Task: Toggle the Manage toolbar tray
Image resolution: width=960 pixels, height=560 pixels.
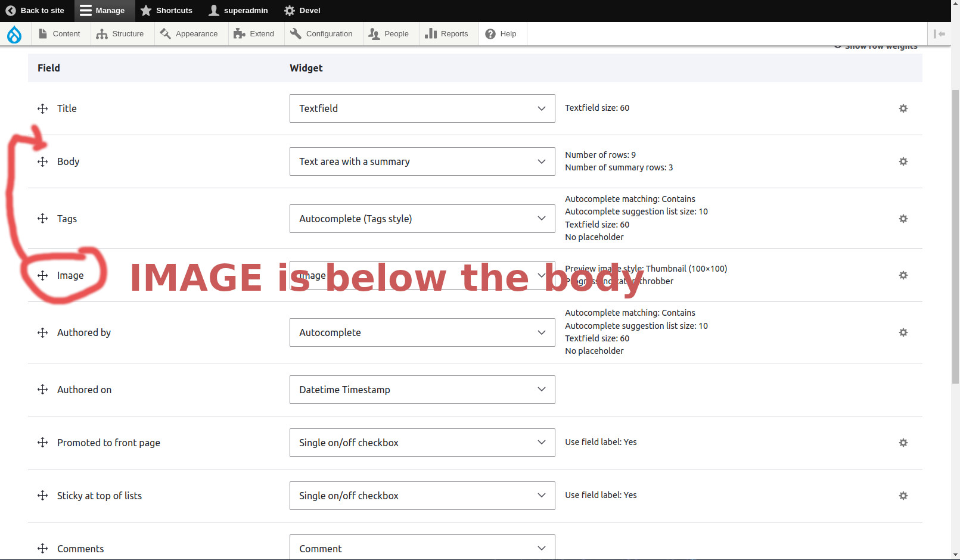Action: tap(102, 11)
